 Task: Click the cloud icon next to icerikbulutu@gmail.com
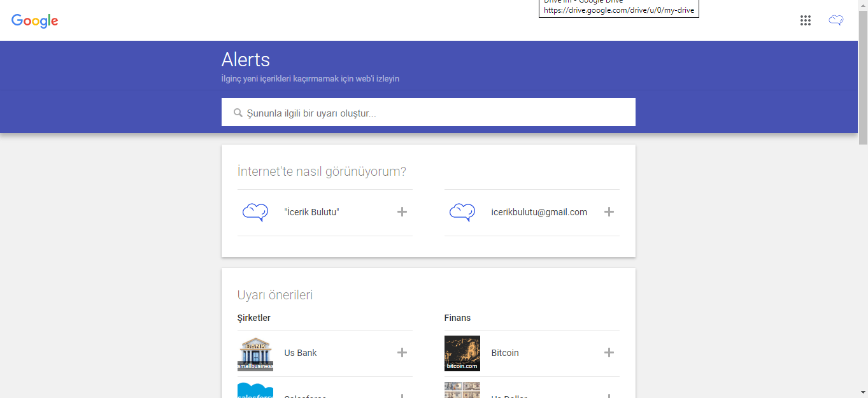click(462, 211)
